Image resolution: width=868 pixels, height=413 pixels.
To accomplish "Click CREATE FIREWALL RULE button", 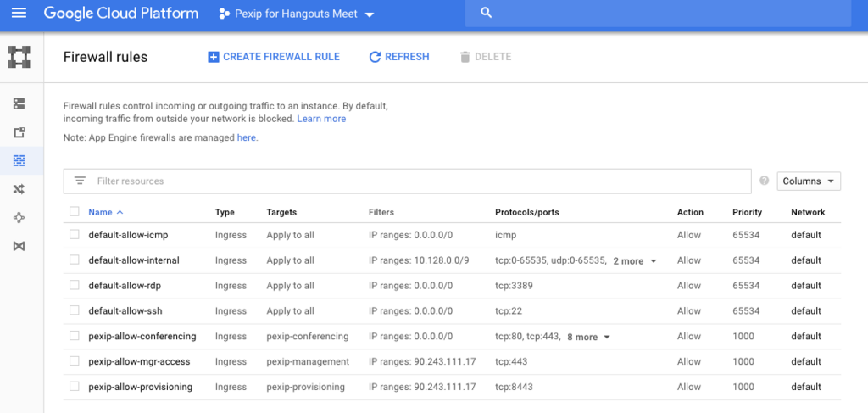I will click(x=274, y=57).
